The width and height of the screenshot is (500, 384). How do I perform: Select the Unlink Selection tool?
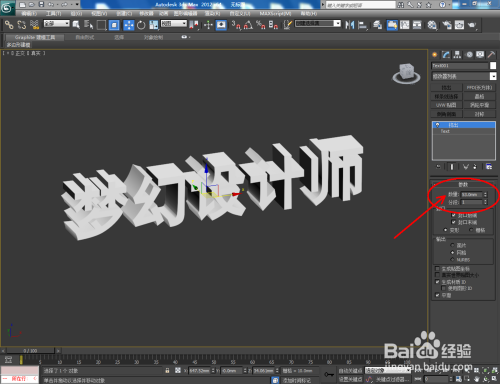[22, 25]
